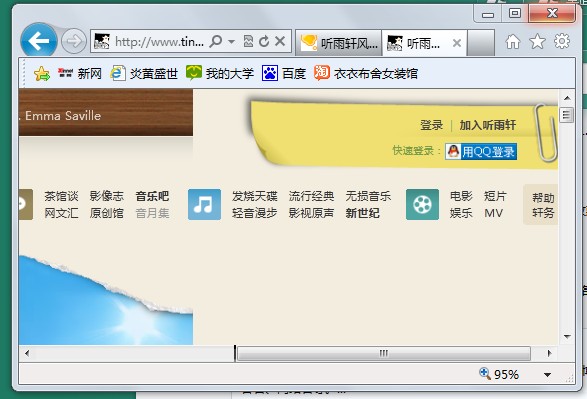587x399 pixels.
Task: Click the refresh icon in address bar
Action: pos(264,41)
